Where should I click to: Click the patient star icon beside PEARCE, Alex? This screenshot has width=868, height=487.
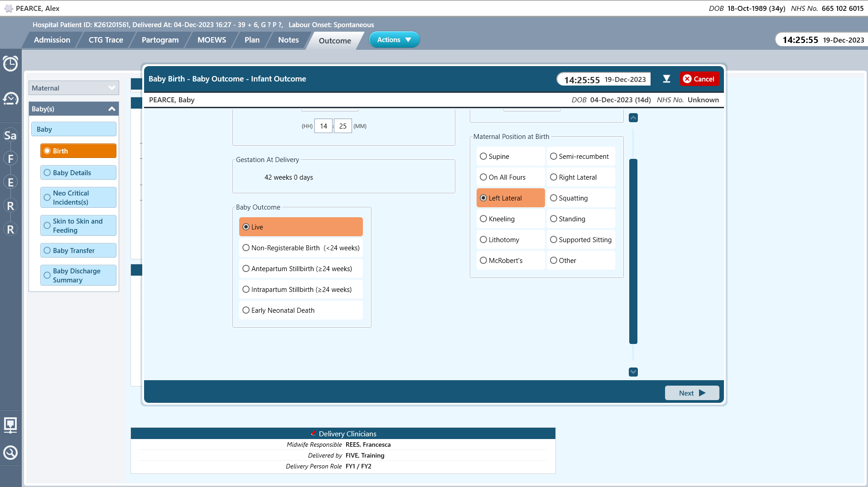tap(9, 8)
